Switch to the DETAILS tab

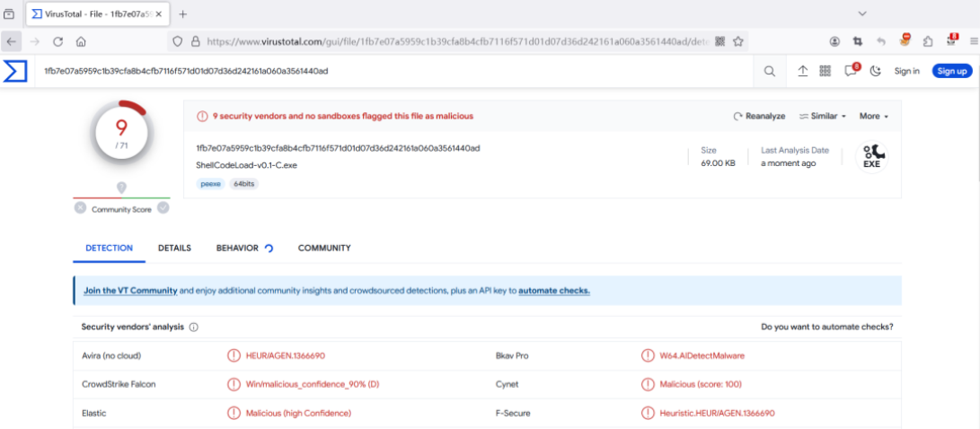(x=174, y=248)
